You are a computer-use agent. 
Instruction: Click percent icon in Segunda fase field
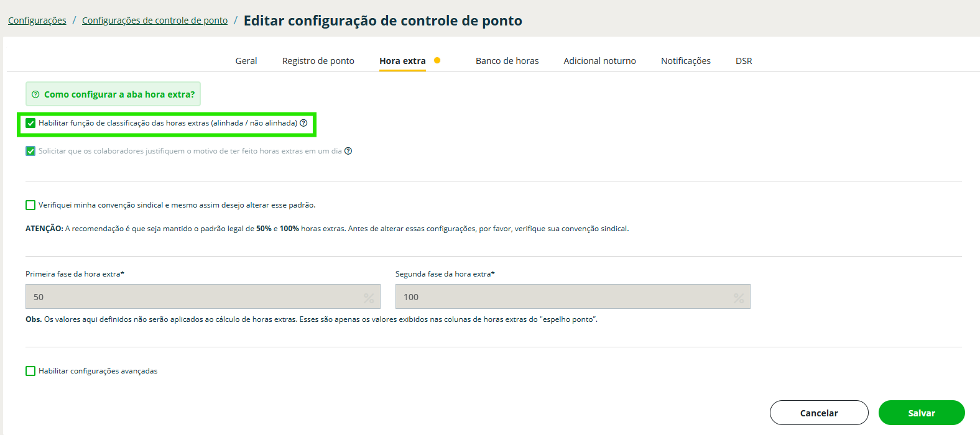click(739, 298)
